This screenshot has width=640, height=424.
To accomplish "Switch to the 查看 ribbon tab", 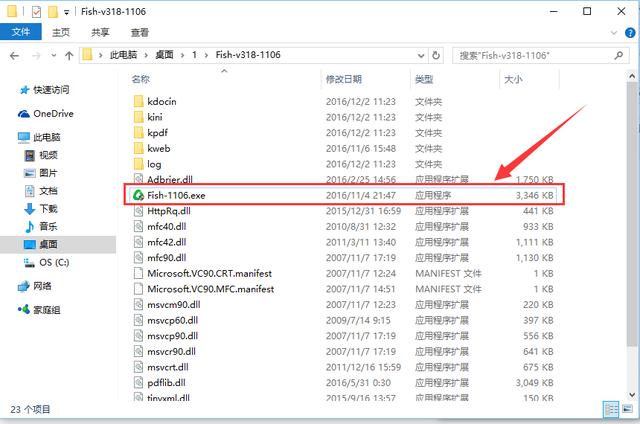I will point(139,32).
